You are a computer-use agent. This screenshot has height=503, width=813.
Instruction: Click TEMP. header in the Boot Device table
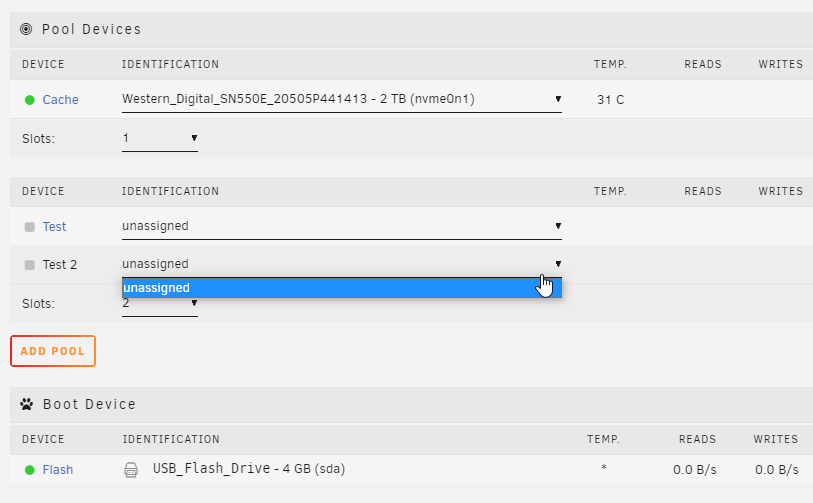pos(603,439)
